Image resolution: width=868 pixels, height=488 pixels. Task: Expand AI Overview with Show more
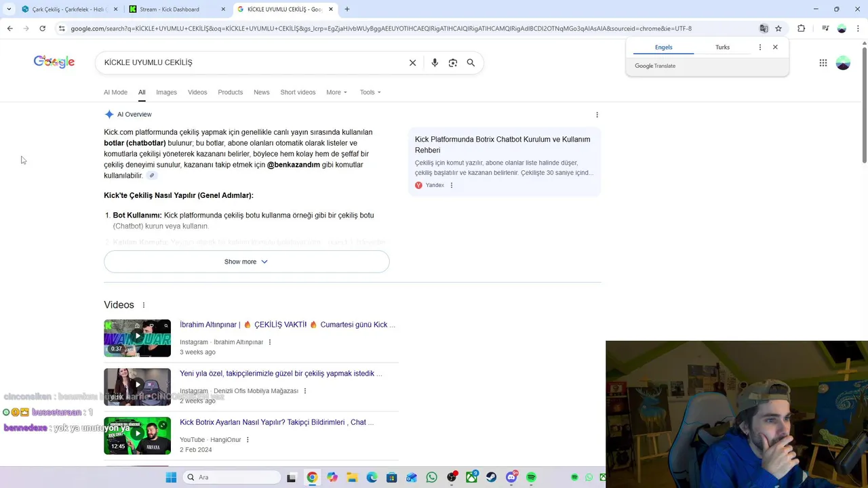coord(246,262)
